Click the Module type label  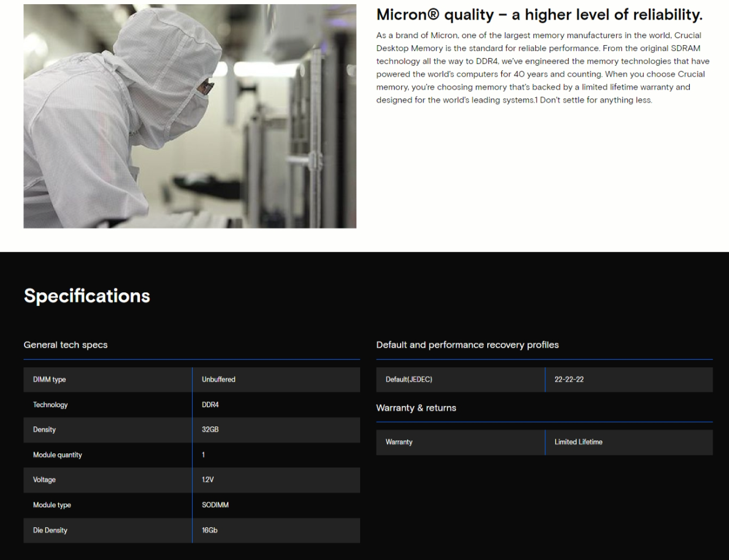coord(52,505)
